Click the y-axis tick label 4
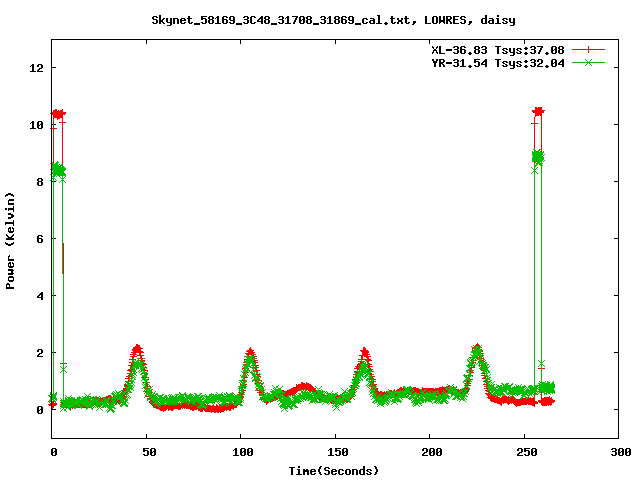Image resolution: width=640 pixels, height=480 pixels. [40, 296]
